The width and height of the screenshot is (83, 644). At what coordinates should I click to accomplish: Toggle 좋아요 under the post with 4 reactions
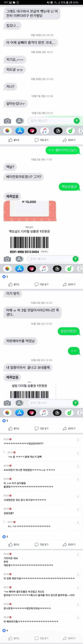pyautogui.click(x=14, y=638)
